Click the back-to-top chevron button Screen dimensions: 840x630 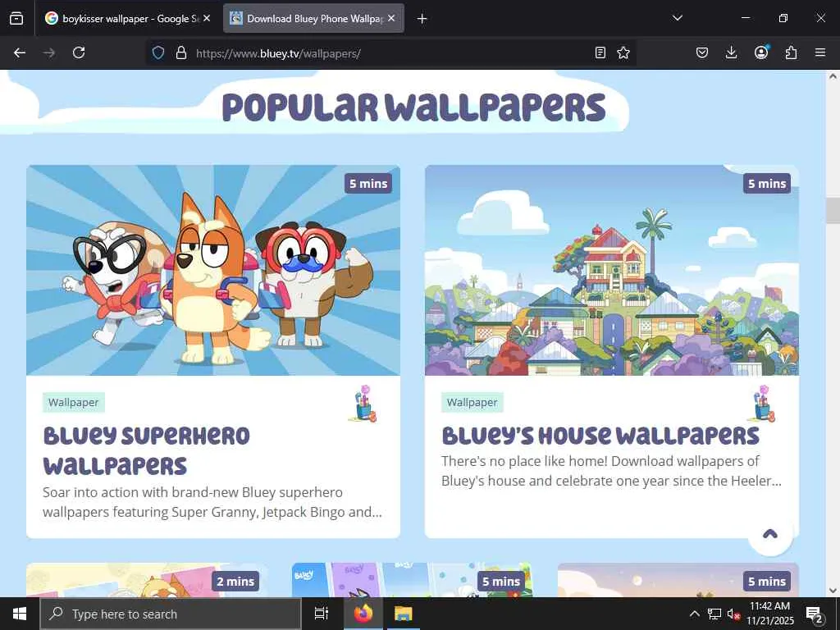(769, 533)
